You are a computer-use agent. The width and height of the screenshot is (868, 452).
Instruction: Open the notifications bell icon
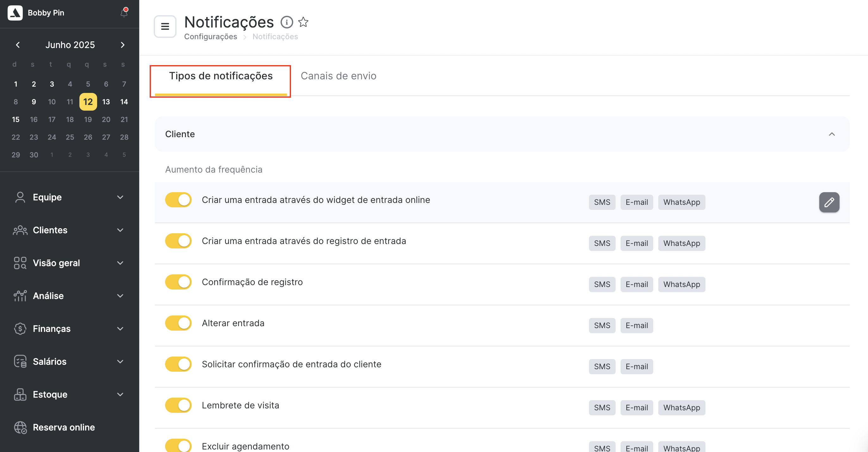point(124,12)
